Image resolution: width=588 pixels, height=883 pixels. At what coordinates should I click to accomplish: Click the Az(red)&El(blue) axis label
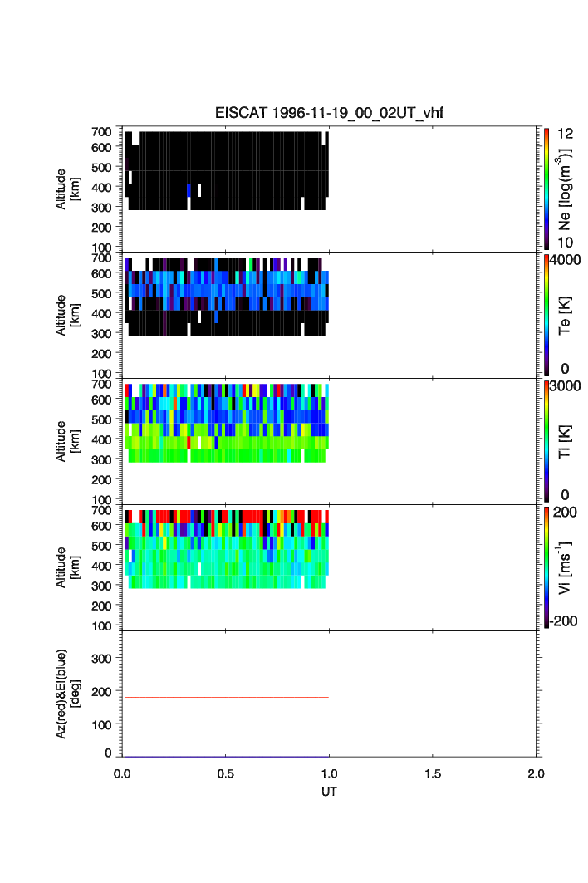click(66, 694)
